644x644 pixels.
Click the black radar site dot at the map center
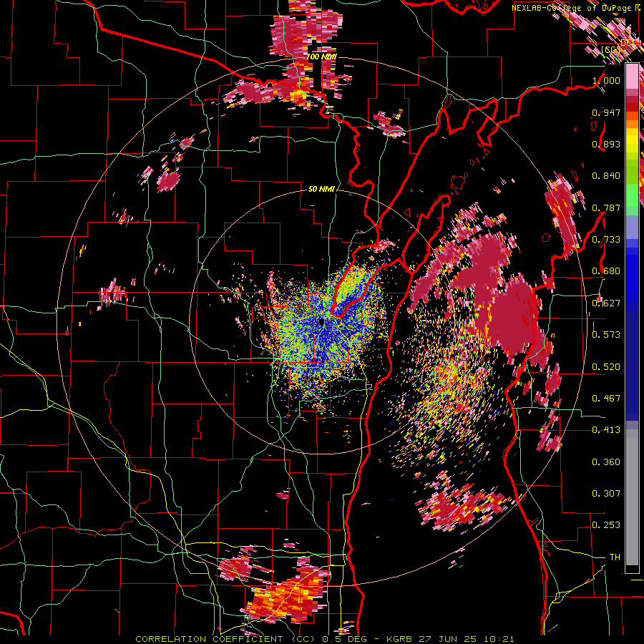coord(321,323)
